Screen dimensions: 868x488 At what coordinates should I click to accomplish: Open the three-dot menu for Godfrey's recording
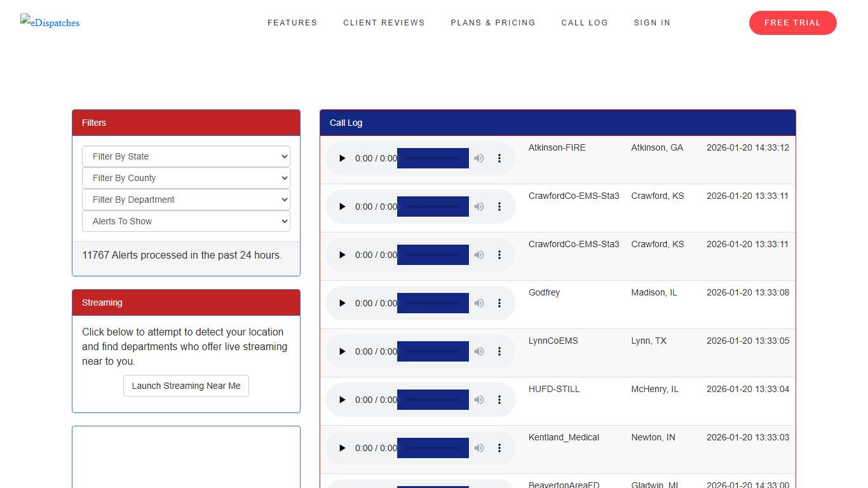(499, 303)
